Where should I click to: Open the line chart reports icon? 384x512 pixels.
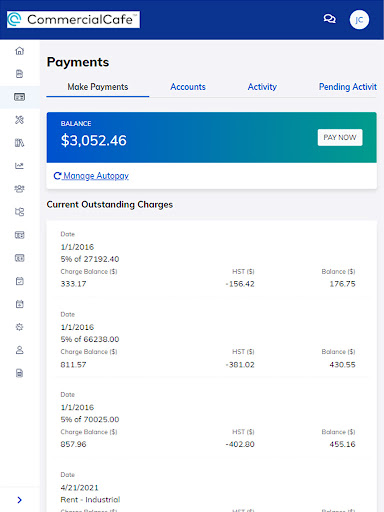pyautogui.click(x=20, y=166)
